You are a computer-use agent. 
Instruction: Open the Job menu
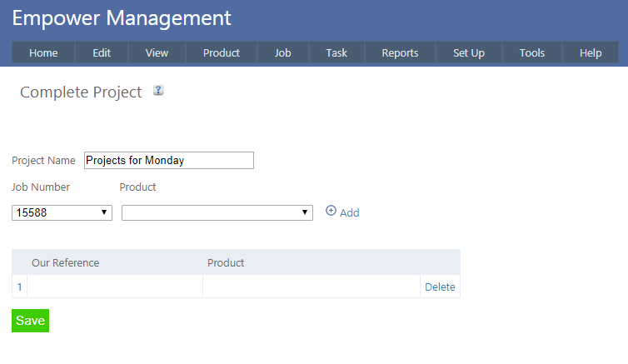(x=283, y=52)
